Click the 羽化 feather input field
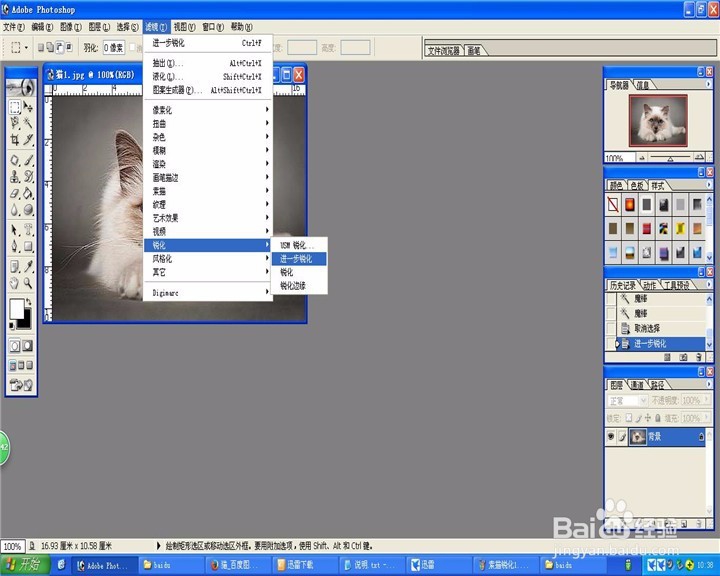Screen dimensions: 720x576 point(114,47)
